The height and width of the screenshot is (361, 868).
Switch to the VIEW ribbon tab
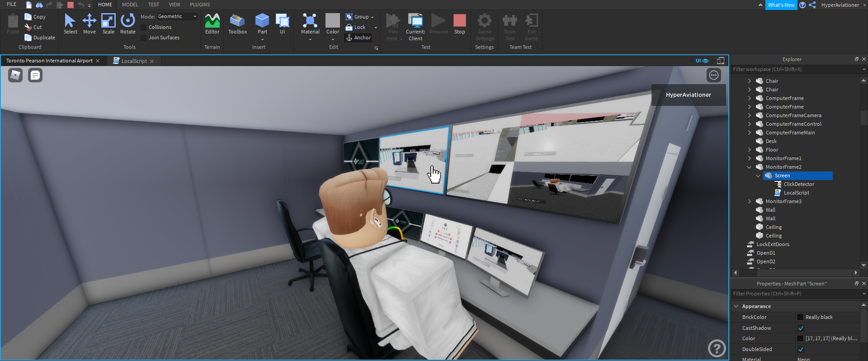pyautogui.click(x=175, y=5)
